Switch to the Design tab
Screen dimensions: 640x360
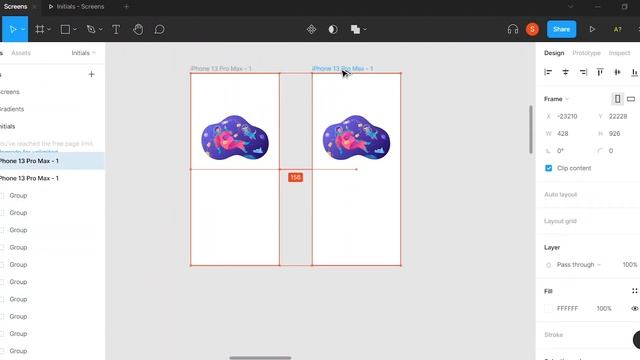coord(554,53)
